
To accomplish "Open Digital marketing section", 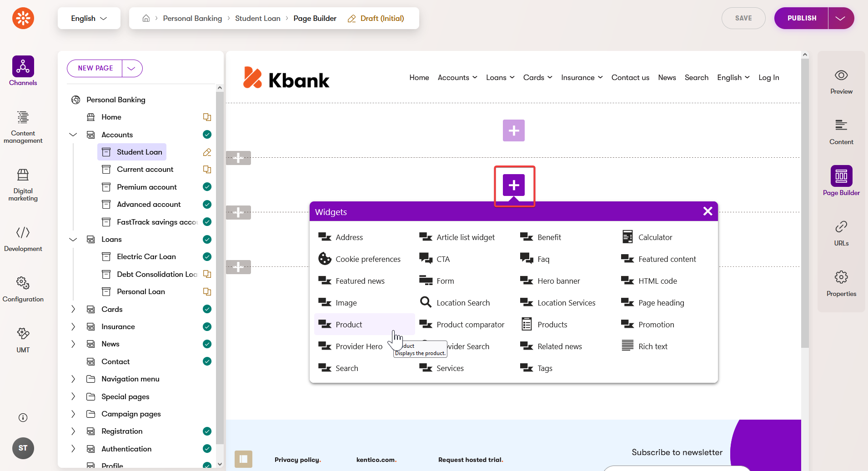I will (23, 185).
